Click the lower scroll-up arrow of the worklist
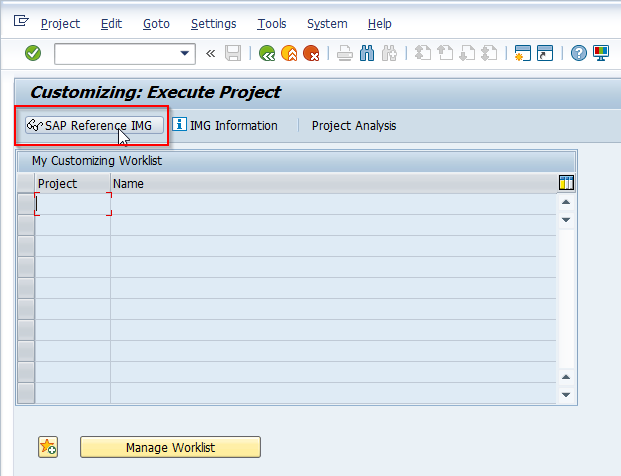This screenshot has width=621, height=476. [x=566, y=377]
